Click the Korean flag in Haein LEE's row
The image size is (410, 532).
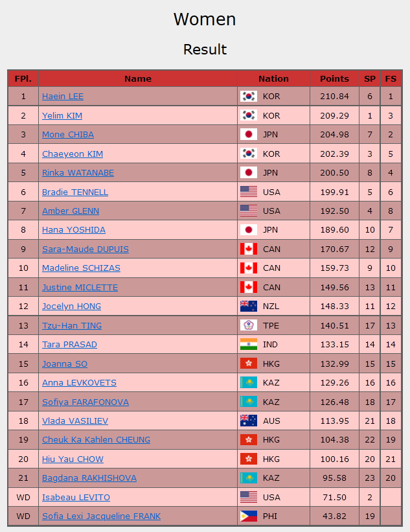click(x=248, y=97)
